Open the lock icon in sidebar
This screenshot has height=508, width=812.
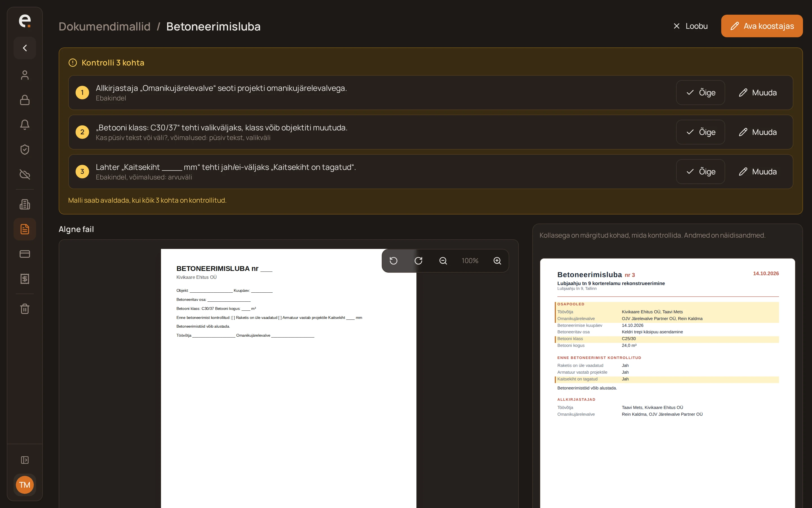click(25, 100)
